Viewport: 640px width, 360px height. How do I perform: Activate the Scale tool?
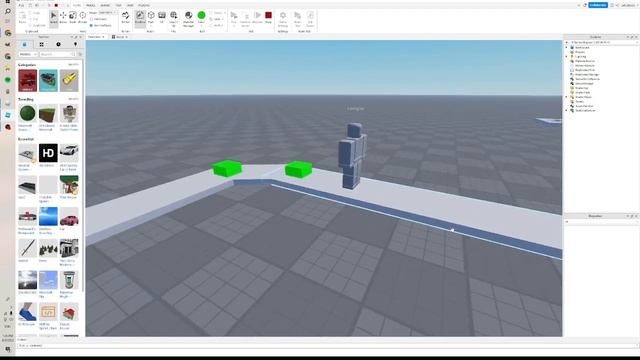(x=73, y=18)
